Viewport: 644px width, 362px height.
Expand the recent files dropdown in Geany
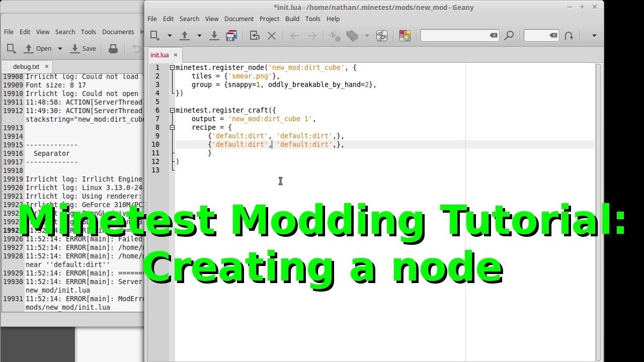(199, 36)
